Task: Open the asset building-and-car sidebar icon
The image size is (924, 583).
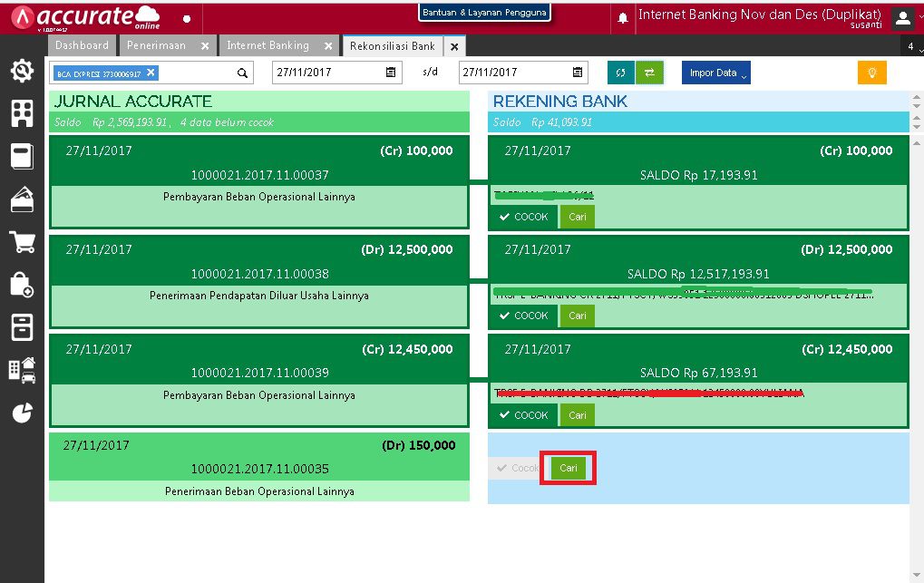Action: (24, 369)
